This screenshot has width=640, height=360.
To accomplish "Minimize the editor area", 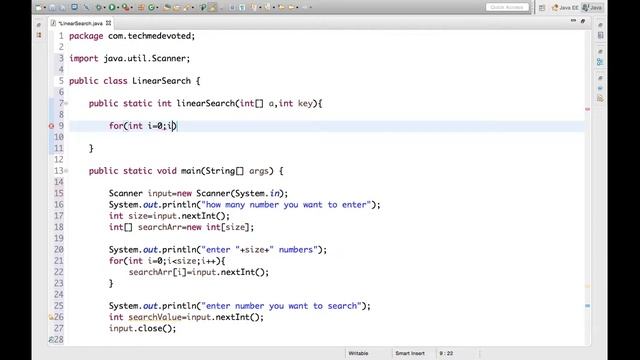I will [573, 21].
